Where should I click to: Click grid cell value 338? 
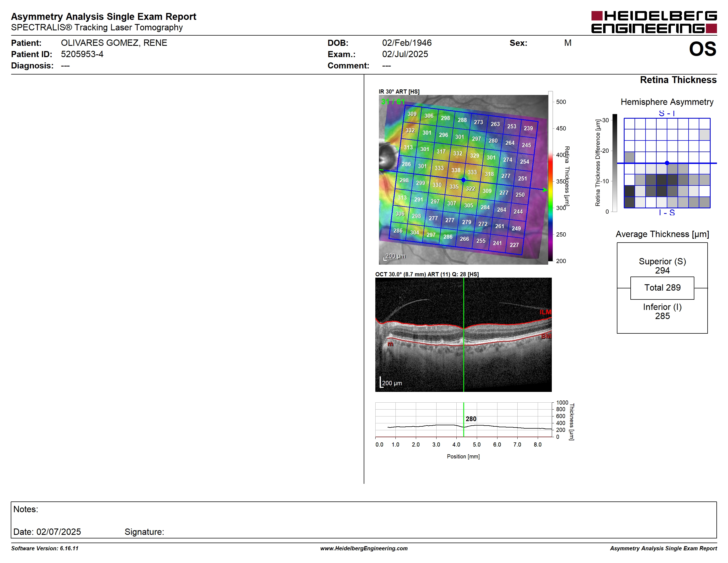tap(456, 170)
